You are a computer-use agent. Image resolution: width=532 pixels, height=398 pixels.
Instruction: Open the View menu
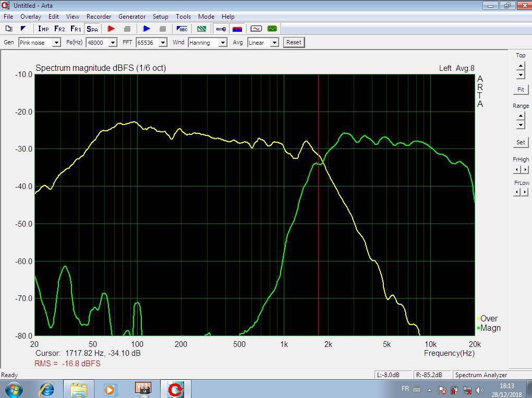pos(72,17)
